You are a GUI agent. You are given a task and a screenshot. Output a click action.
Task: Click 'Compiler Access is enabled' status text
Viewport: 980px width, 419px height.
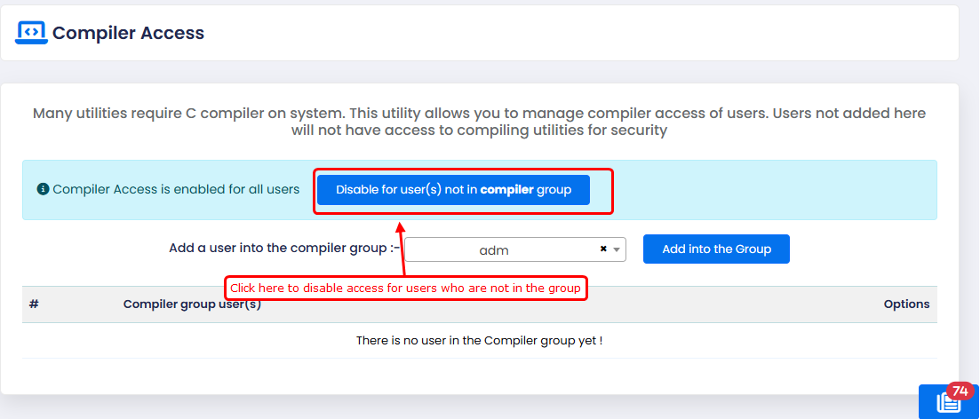176,189
